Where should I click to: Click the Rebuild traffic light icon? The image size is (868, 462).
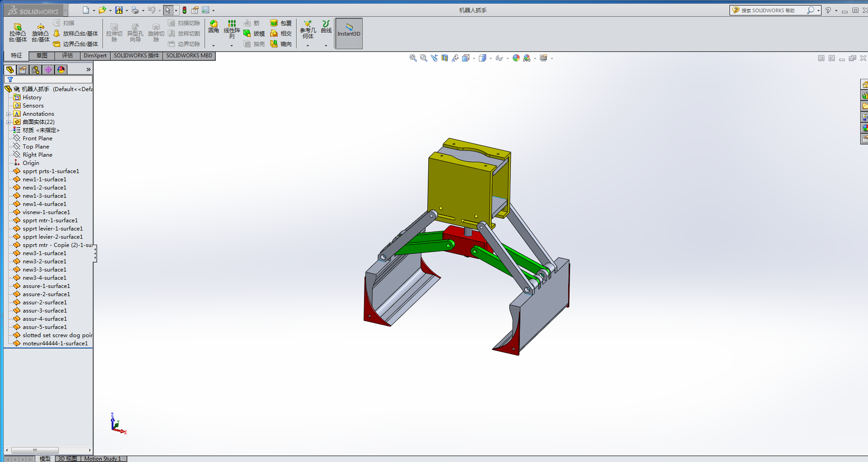click(x=185, y=10)
